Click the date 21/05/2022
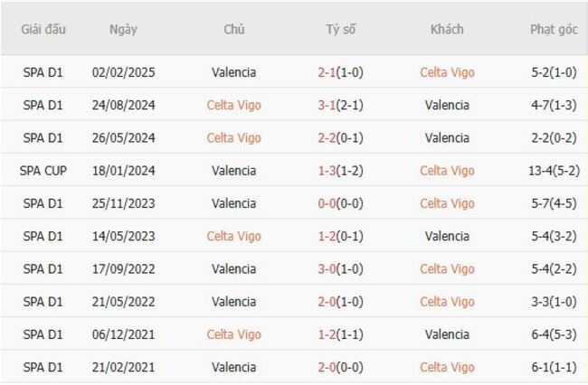Viewport: 588px width, 385px height. pyautogui.click(x=123, y=302)
